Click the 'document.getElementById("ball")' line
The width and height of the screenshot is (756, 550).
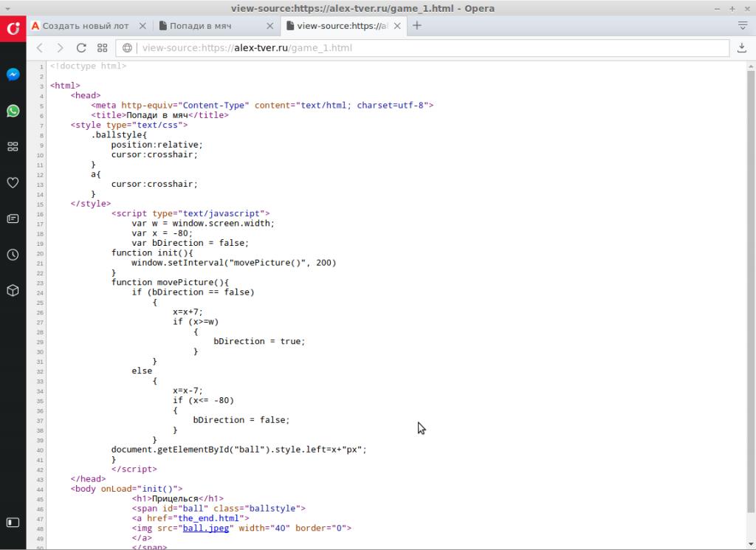[x=239, y=450]
